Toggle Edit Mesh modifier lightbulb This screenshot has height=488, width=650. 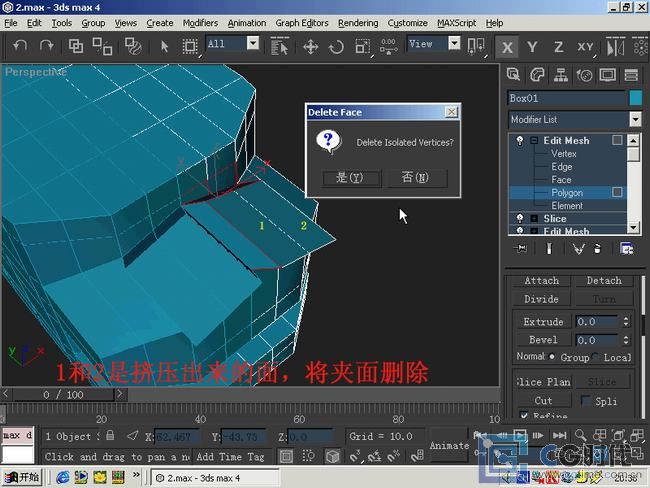pyautogui.click(x=520, y=140)
